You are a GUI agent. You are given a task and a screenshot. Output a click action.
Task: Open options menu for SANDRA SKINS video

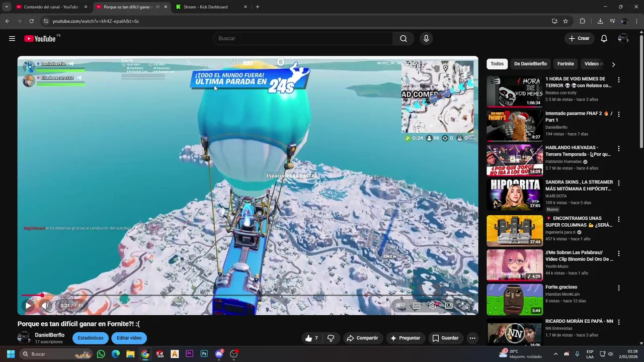point(619,183)
